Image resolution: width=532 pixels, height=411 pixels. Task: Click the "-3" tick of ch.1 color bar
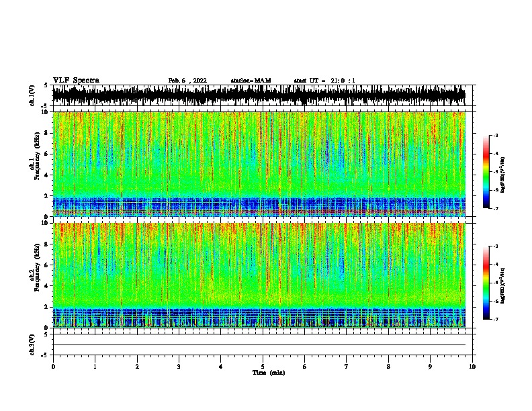coord(496,135)
